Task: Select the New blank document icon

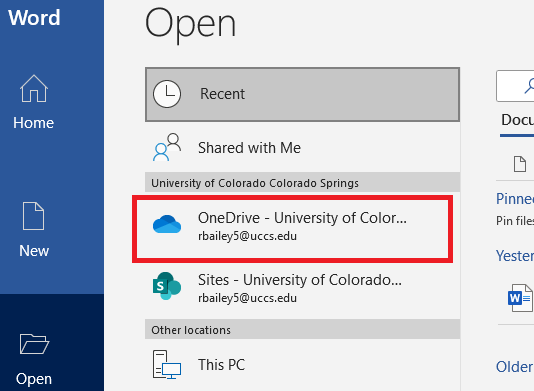Action: click(x=33, y=216)
